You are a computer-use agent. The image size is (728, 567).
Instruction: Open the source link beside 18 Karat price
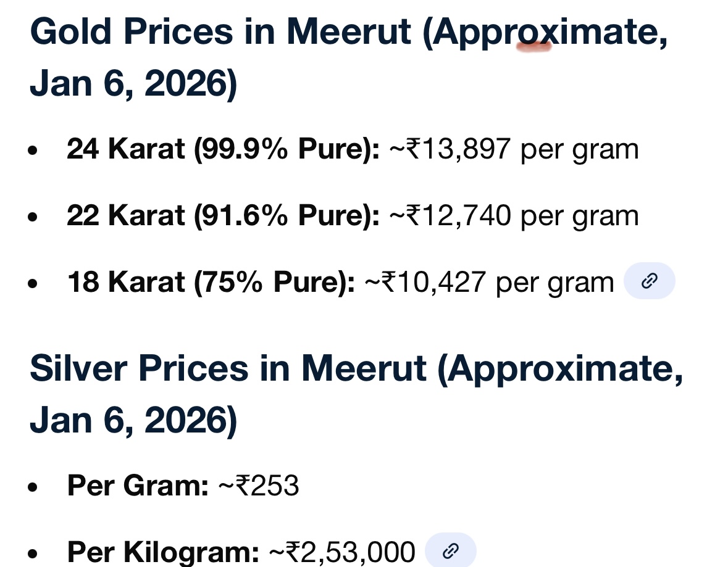coord(649,283)
